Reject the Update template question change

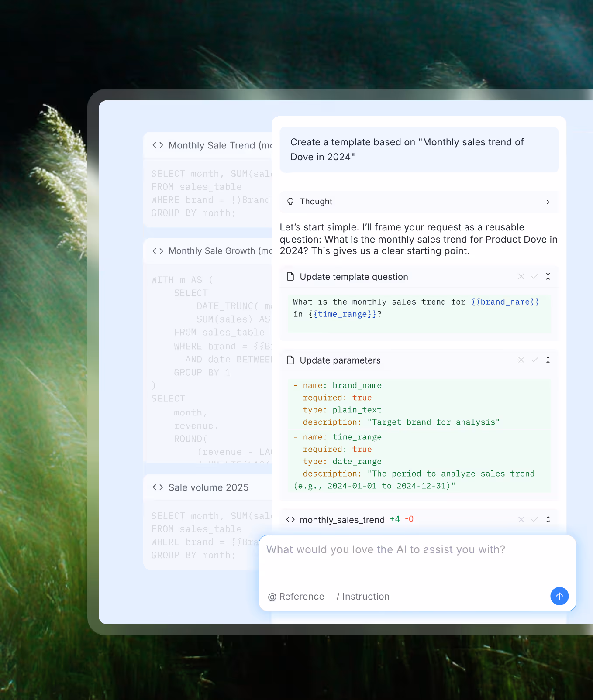point(521,276)
